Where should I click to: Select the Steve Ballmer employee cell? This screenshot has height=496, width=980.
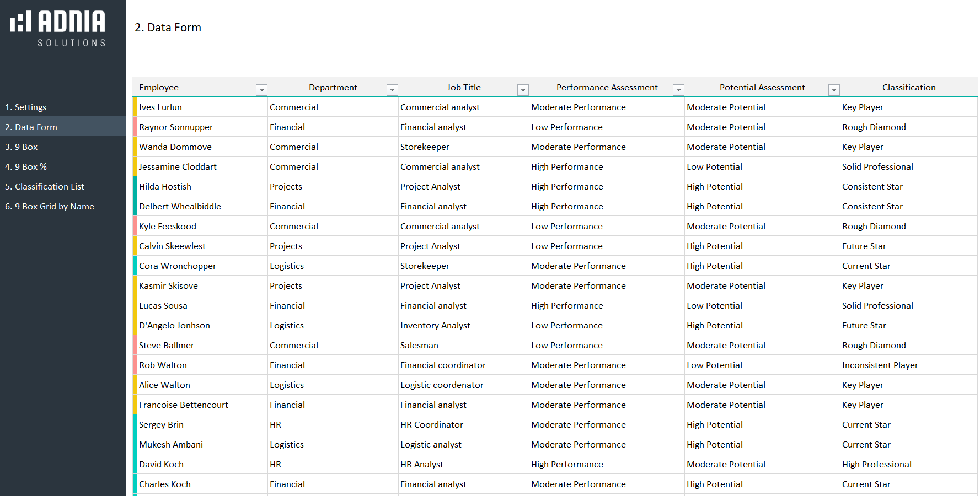[167, 346]
